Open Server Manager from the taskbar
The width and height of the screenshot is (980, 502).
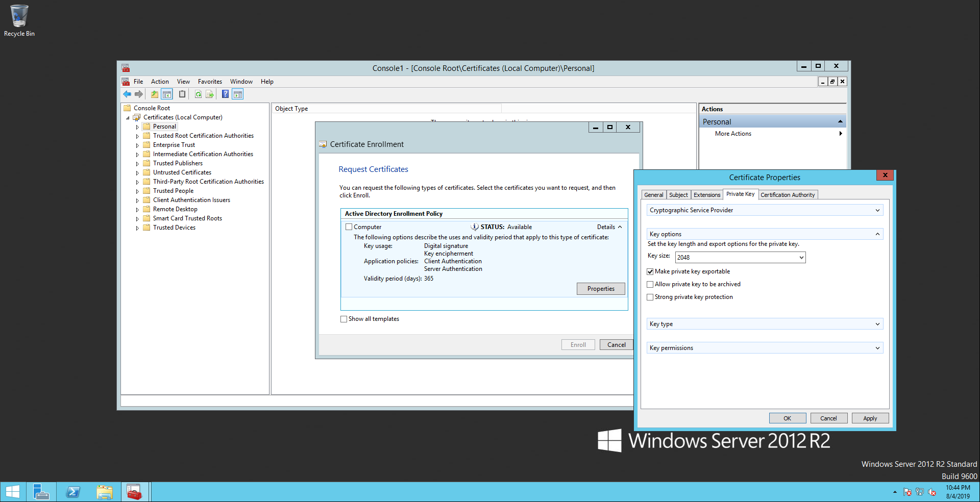click(41, 492)
